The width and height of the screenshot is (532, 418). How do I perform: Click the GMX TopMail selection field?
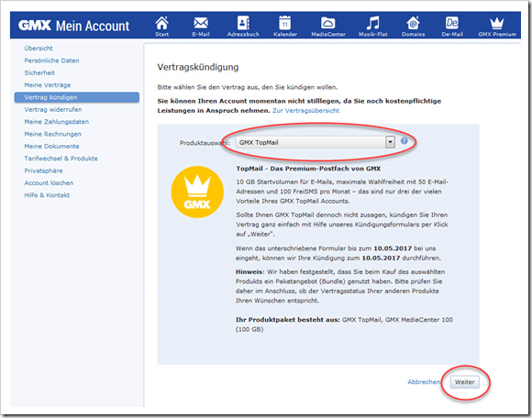point(316,142)
